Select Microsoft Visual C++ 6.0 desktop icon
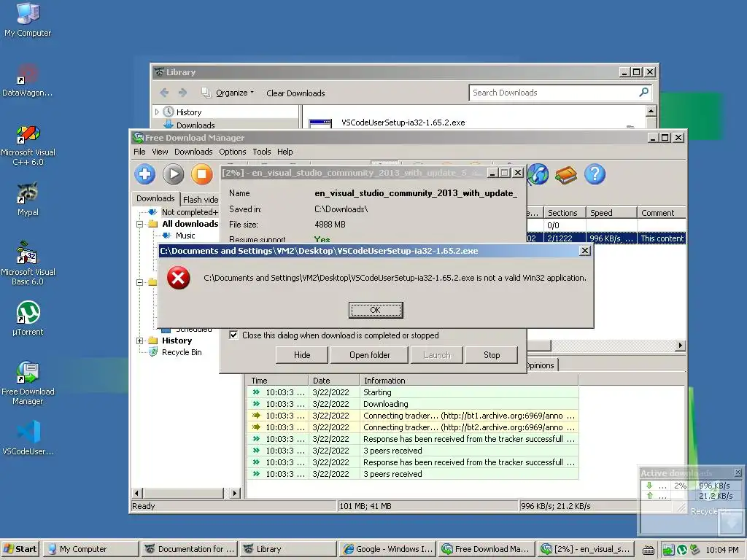Viewport: 747px width, 560px height. coord(28,145)
